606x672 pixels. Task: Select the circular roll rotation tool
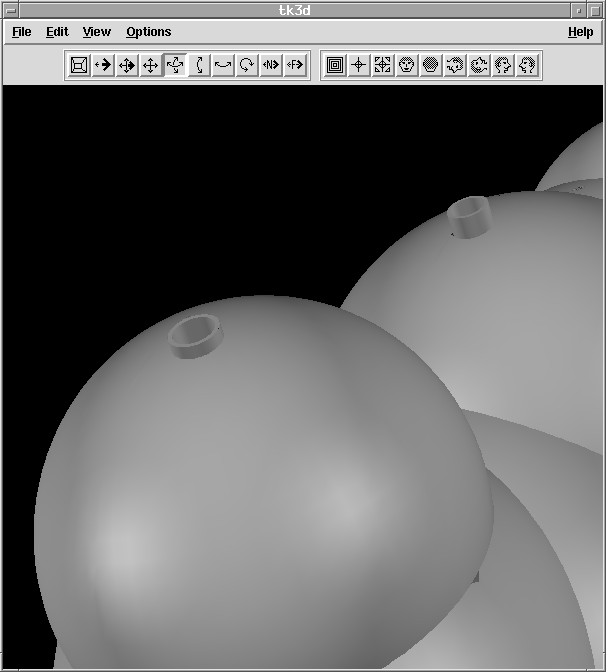point(247,65)
